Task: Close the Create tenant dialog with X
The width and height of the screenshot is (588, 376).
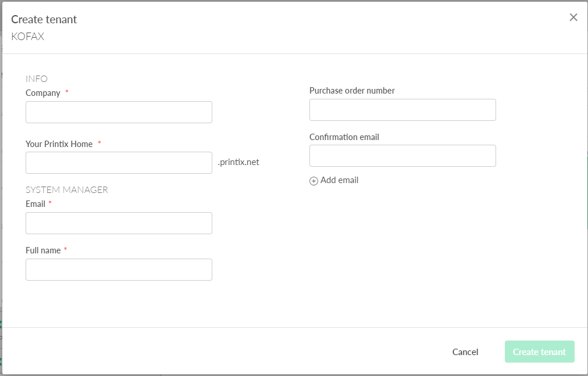Action: (573, 17)
